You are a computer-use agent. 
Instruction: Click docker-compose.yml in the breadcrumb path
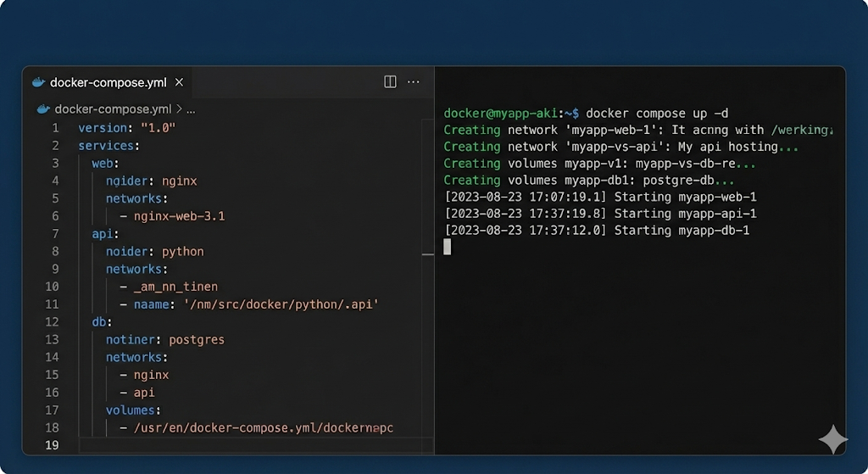(x=113, y=109)
